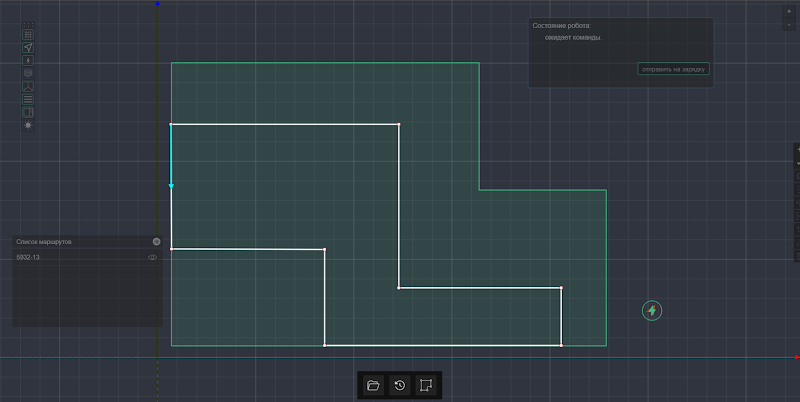Select the navigation arrow tool

(28, 47)
